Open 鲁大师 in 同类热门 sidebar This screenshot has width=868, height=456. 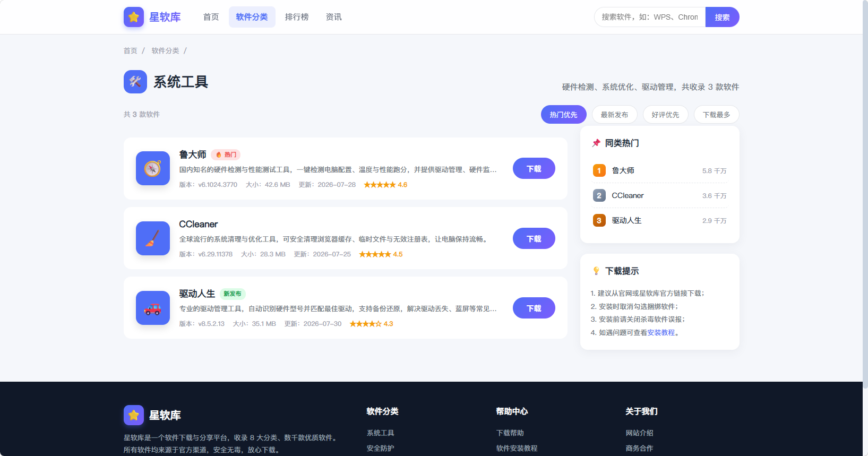click(x=623, y=170)
